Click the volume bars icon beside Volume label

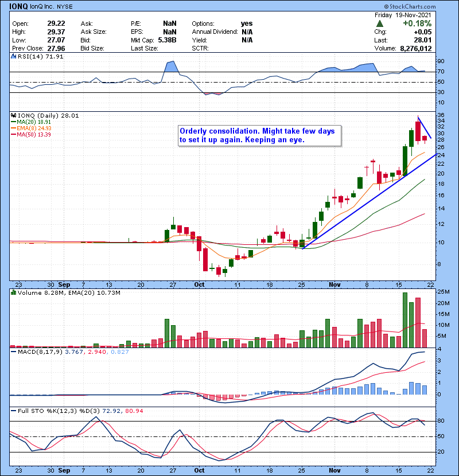point(13,292)
